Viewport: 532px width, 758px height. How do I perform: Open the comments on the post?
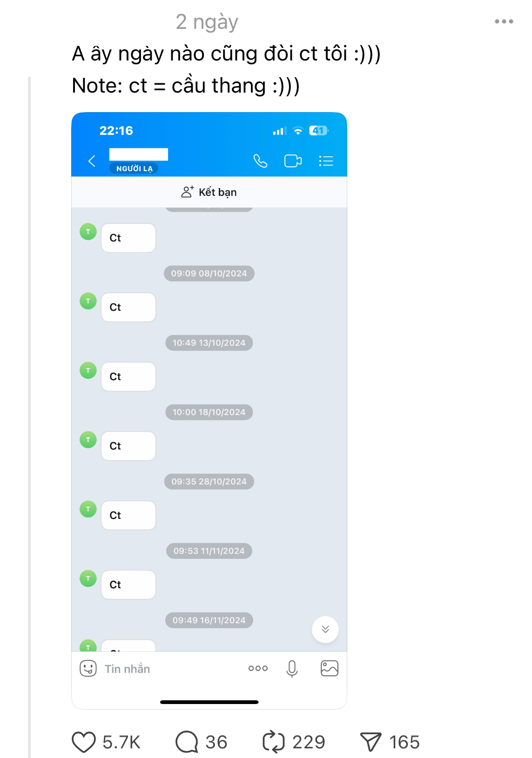point(187,742)
